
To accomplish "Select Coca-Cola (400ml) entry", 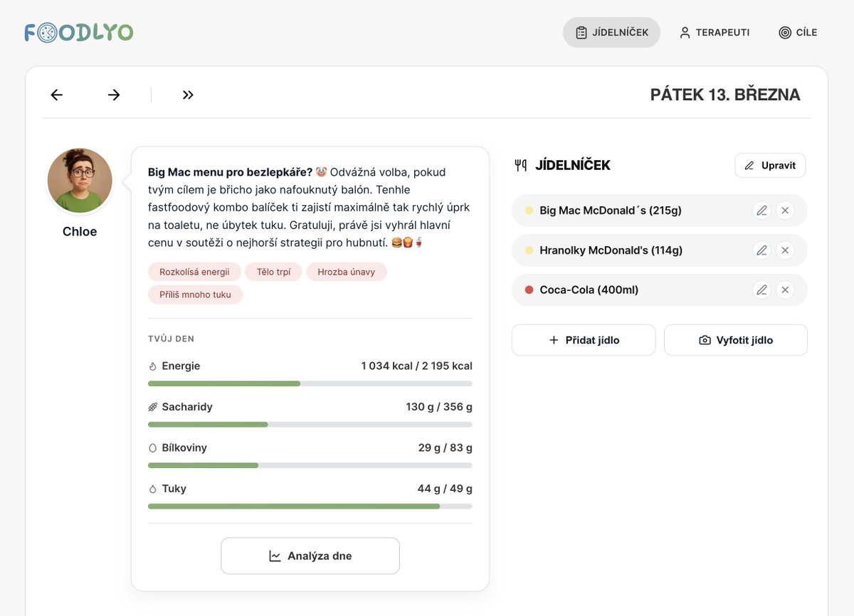I will click(x=660, y=290).
